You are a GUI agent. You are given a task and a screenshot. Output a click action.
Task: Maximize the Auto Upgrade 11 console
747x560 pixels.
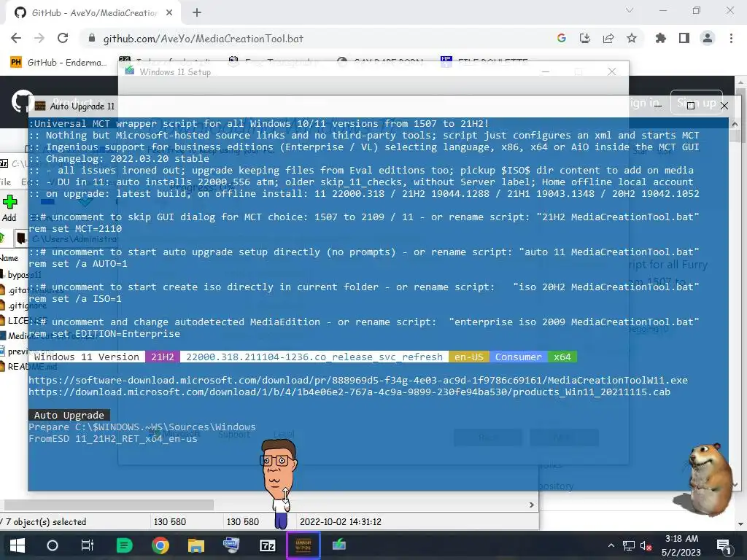coord(691,106)
